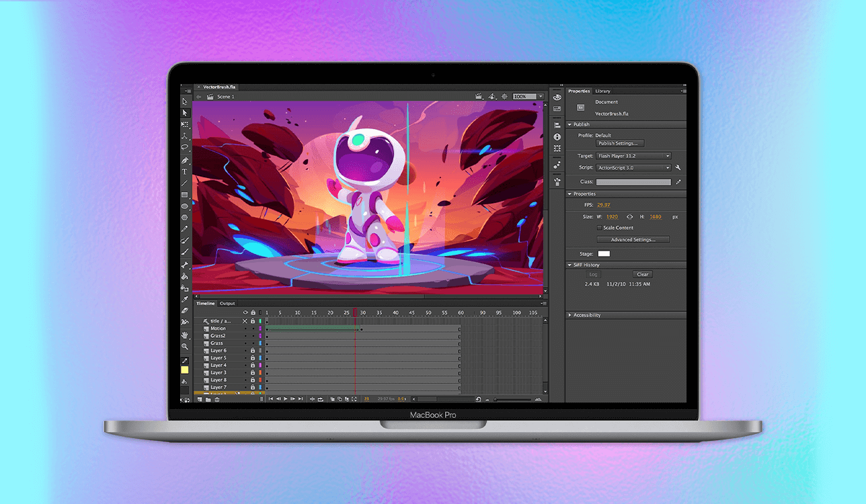Select the Text tool

185,171
